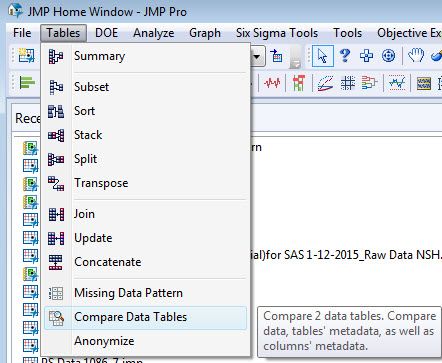Viewport: 442px width, 363px height.
Task: Open the File menu
Action: pos(22,33)
